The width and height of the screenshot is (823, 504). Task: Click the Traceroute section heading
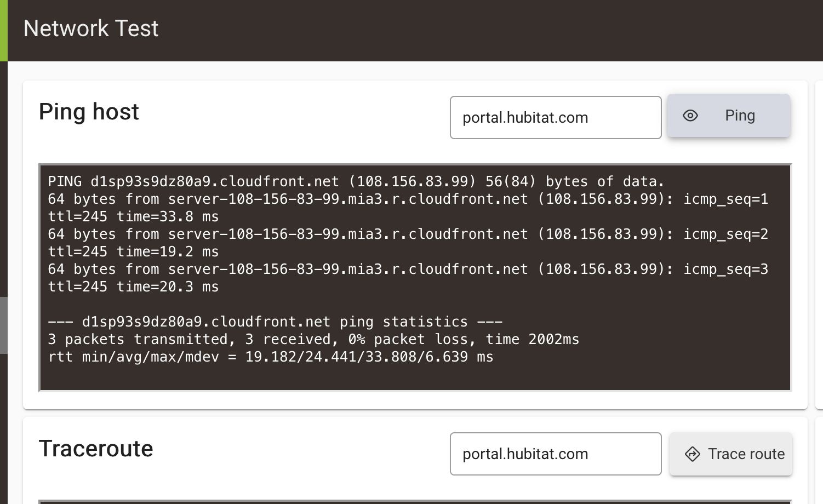click(96, 449)
